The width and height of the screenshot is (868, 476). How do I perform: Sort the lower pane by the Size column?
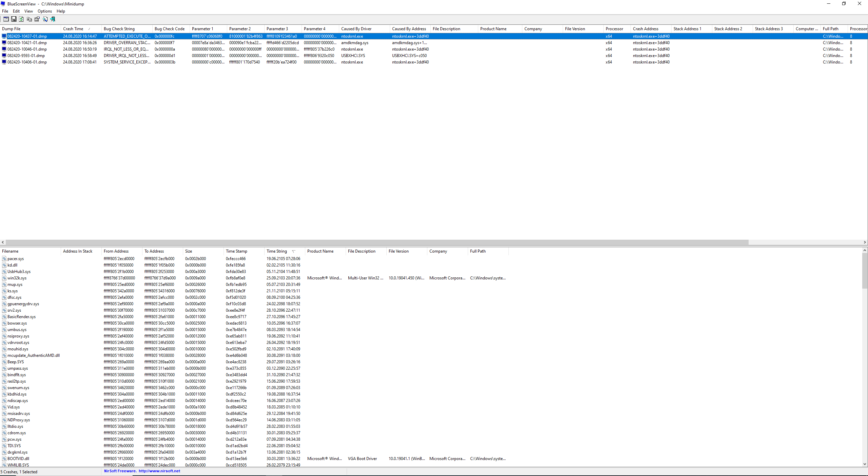pyautogui.click(x=204, y=251)
